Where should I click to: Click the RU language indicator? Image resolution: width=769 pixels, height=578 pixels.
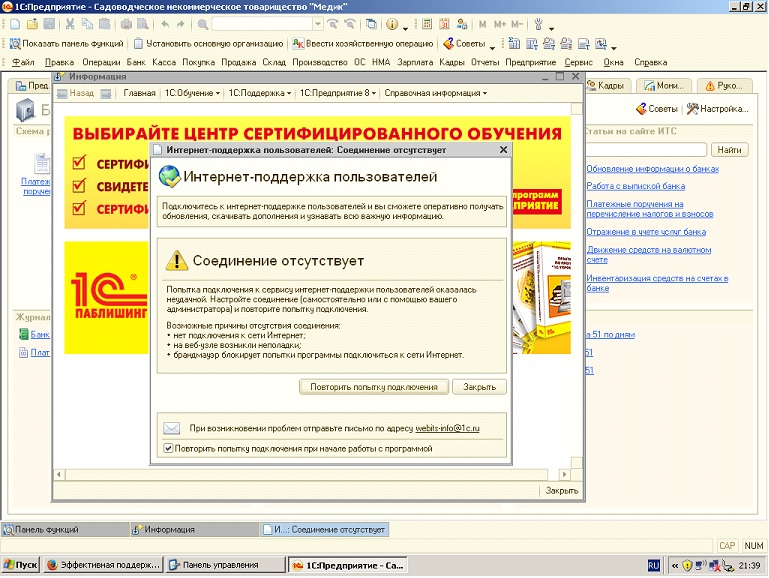[654, 566]
